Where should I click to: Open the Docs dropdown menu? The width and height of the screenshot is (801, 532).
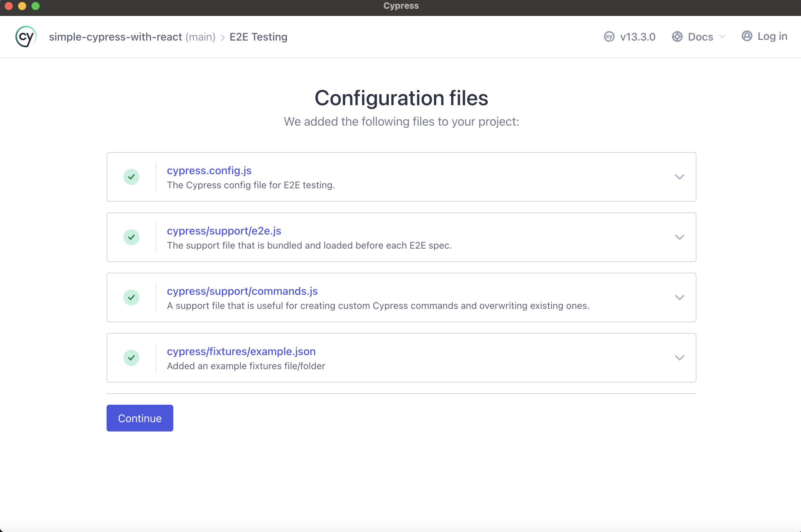700,37
